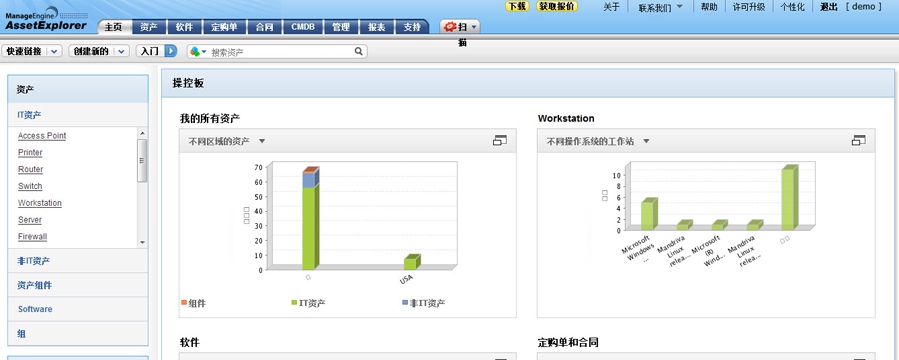Expand the 组 sidebar section

tap(78, 334)
